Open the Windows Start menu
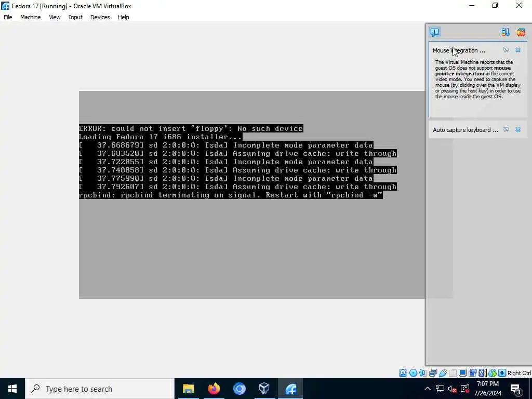Screen dimensions: 532x399 (12, 389)
